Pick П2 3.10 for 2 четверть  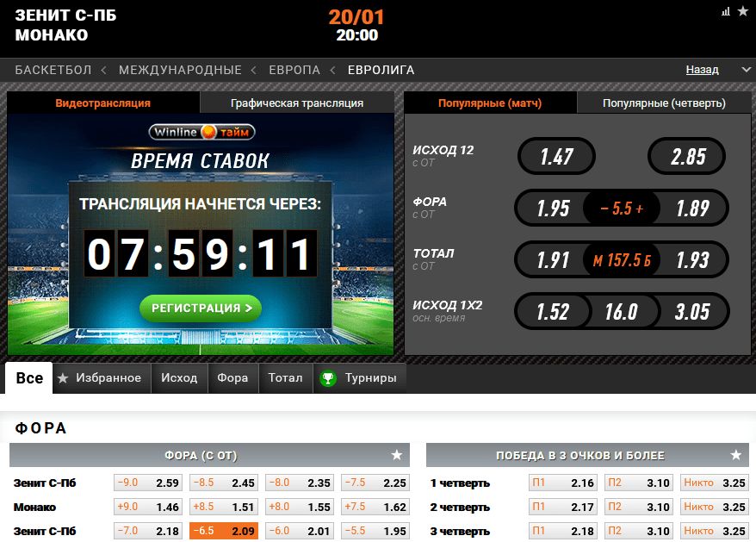[639, 507]
